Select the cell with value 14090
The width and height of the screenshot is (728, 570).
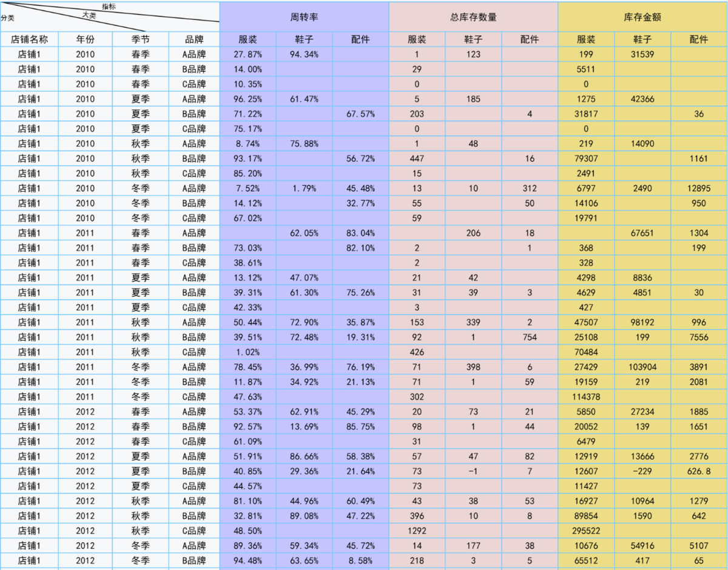(x=642, y=144)
